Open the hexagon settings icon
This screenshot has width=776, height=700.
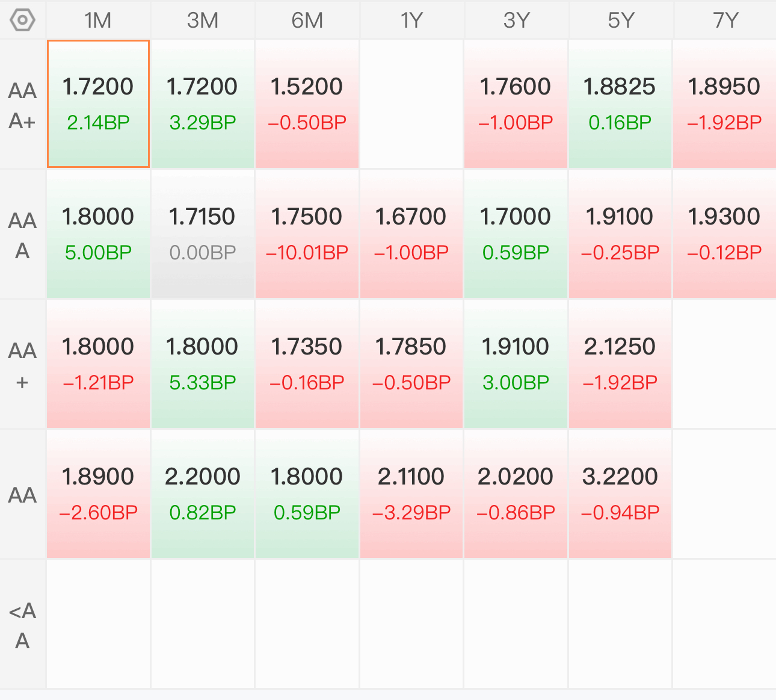(x=23, y=20)
